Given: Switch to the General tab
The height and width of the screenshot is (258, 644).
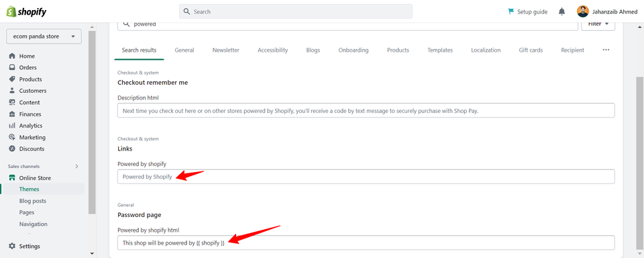Looking at the screenshot, I should [x=184, y=50].
